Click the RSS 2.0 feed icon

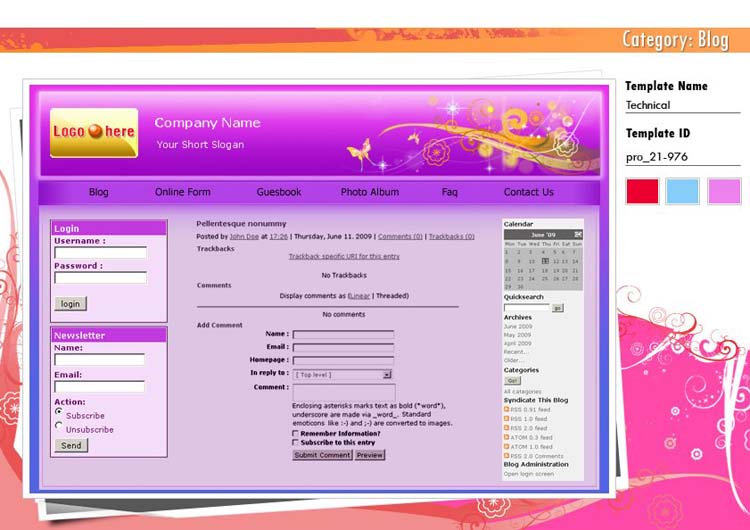[507, 428]
